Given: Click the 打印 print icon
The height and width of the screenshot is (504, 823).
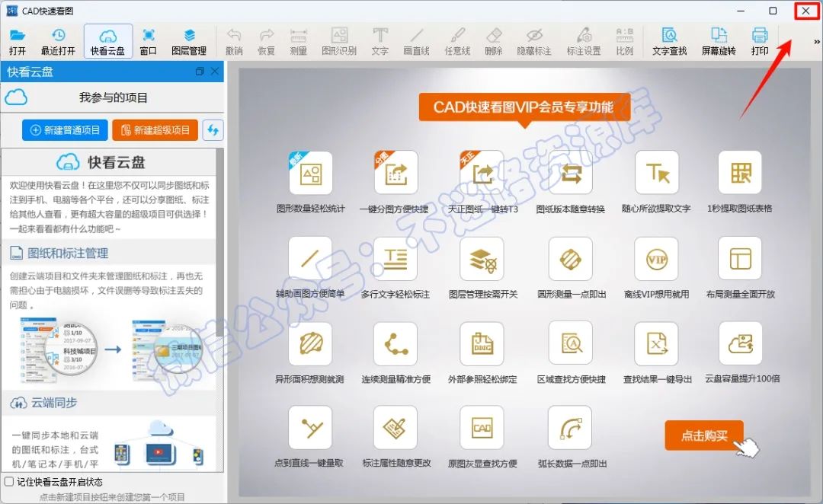Looking at the screenshot, I should pyautogui.click(x=760, y=42).
